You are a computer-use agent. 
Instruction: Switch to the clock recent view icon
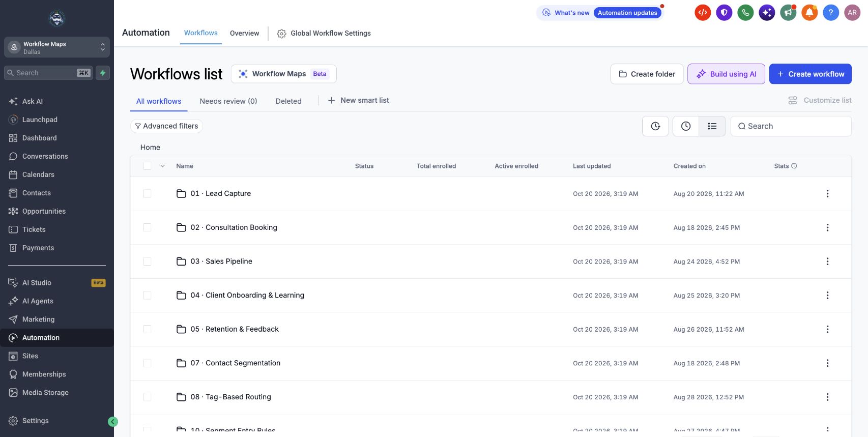[686, 126]
